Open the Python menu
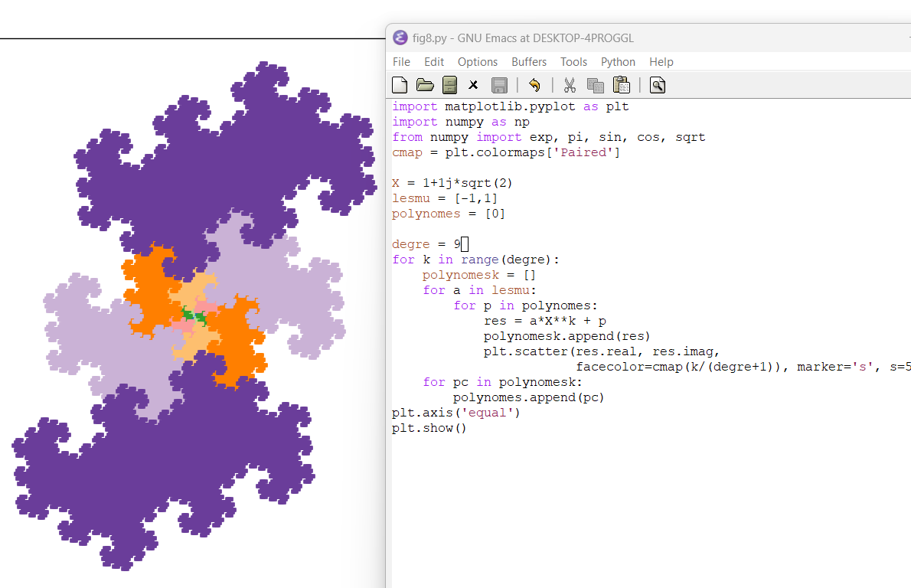This screenshot has height=588, width=911. (618, 62)
